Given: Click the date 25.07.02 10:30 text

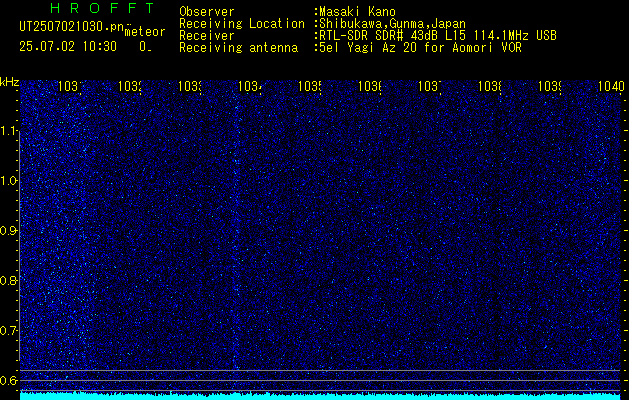Looking at the screenshot, I should 68,47.
